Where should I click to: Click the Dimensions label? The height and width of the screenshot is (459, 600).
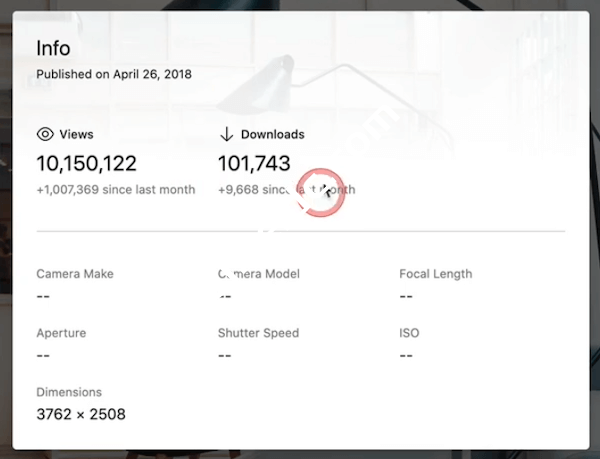coord(69,393)
